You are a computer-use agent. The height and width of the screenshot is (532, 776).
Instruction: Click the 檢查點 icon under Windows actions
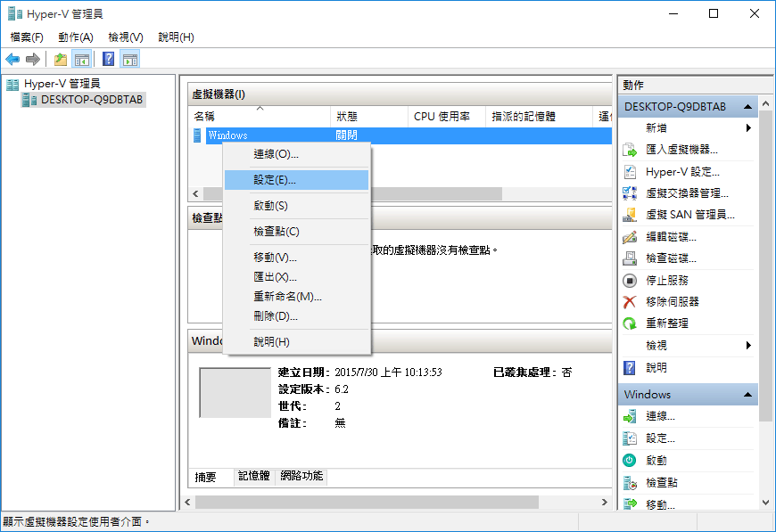pyautogui.click(x=630, y=483)
